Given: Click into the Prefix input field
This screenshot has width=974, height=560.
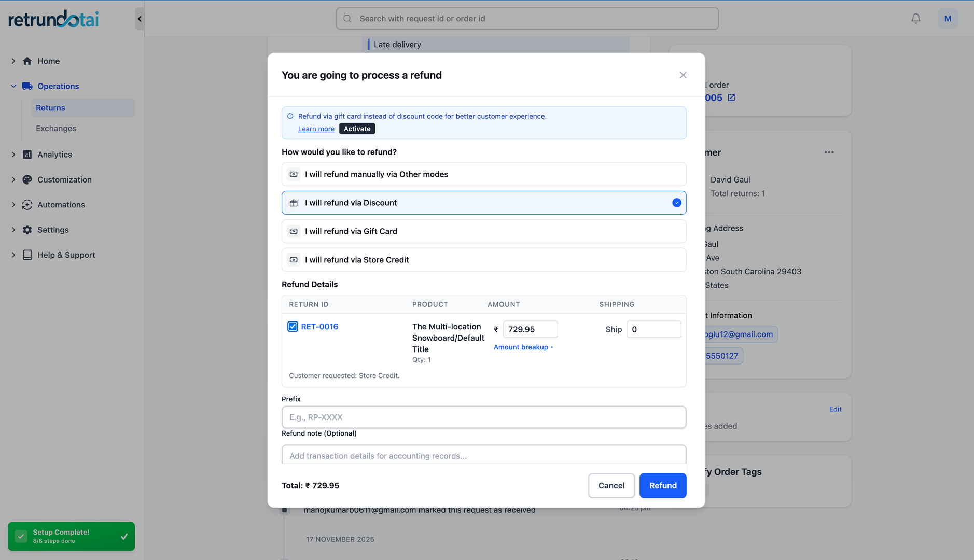Looking at the screenshot, I should pos(483,417).
